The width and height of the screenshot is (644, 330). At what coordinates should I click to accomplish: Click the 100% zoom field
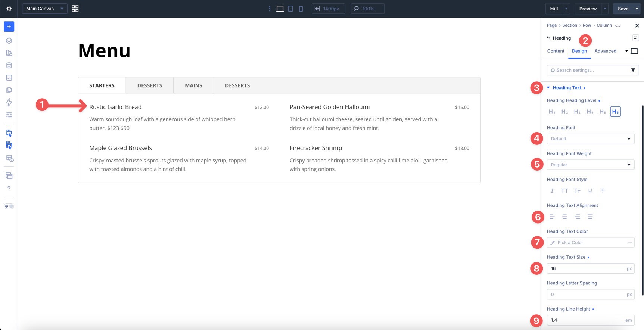pyautogui.click(x=367, y=9)
